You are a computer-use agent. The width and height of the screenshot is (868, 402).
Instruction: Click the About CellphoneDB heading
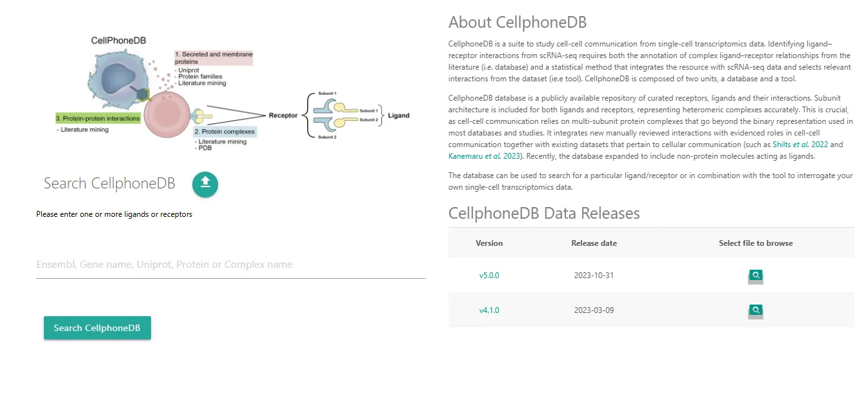click(517, 22)
